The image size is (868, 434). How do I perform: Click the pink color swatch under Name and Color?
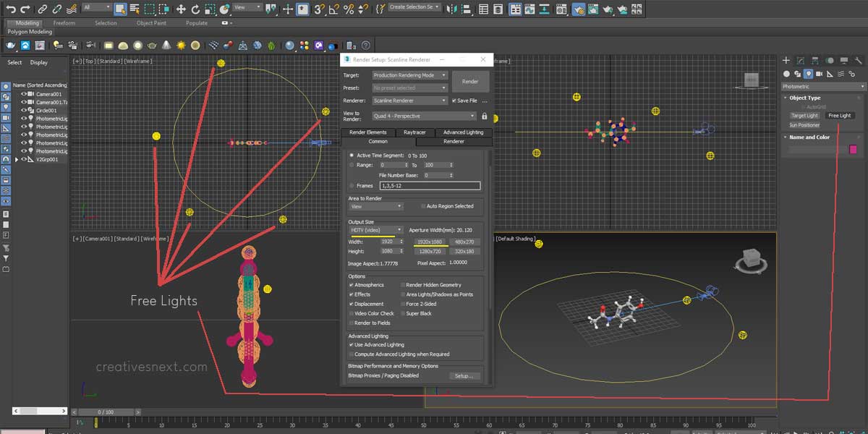coord(854,148)
